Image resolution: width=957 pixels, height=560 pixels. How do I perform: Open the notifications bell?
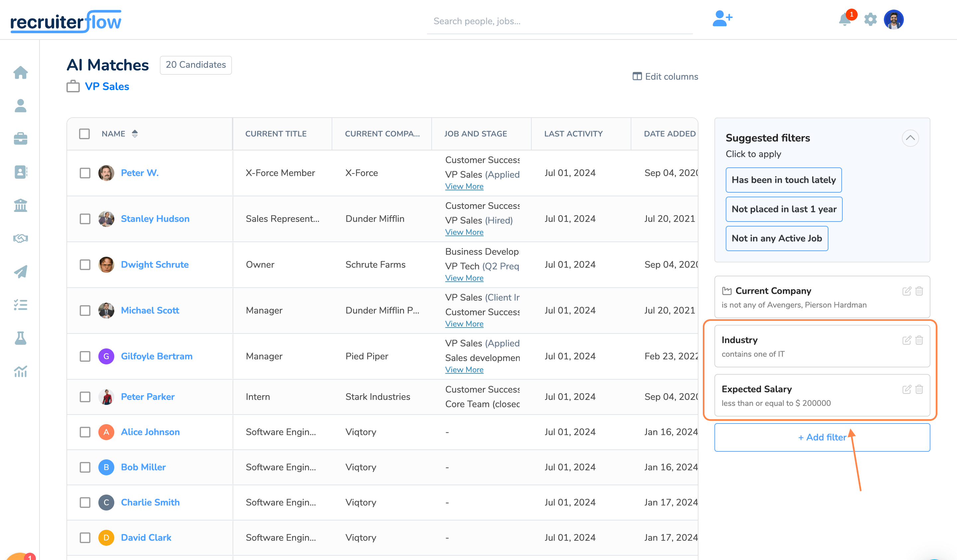(x=845, y=19)
